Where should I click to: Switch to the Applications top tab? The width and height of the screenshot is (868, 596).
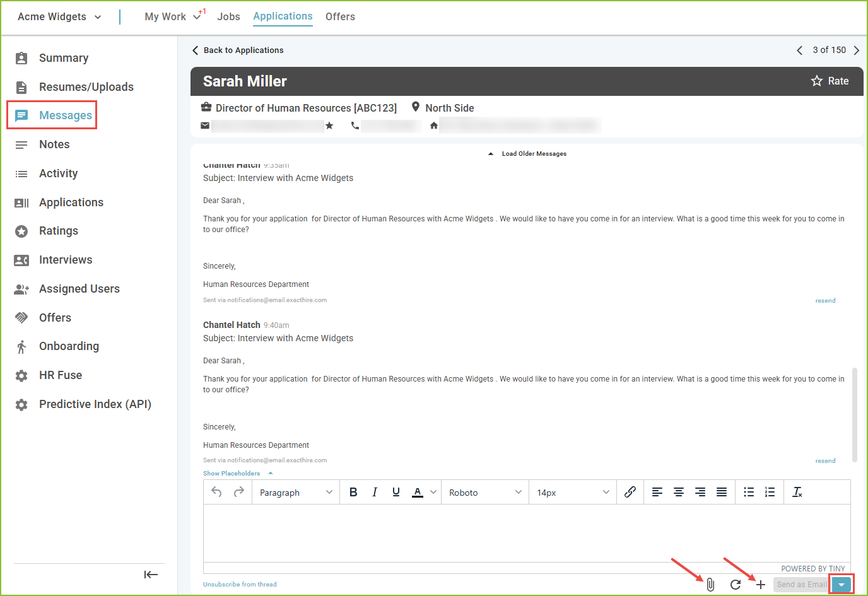pos(283,16)
